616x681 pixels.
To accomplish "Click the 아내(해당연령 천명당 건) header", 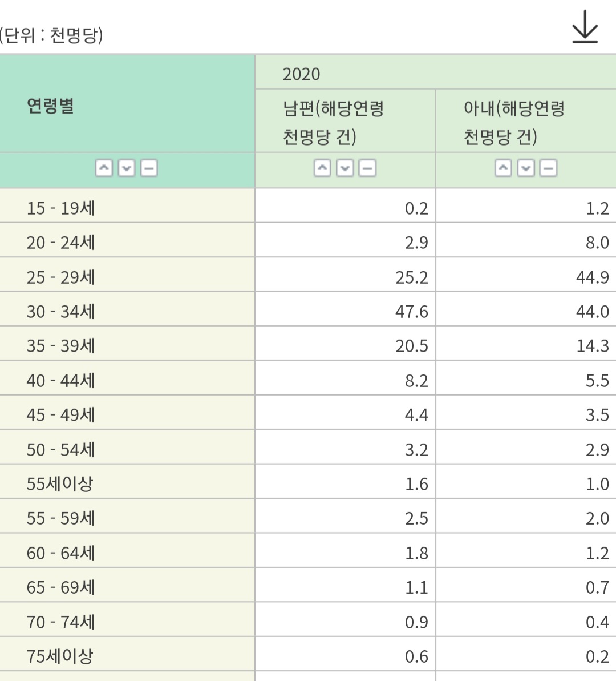I will [514, 122].
